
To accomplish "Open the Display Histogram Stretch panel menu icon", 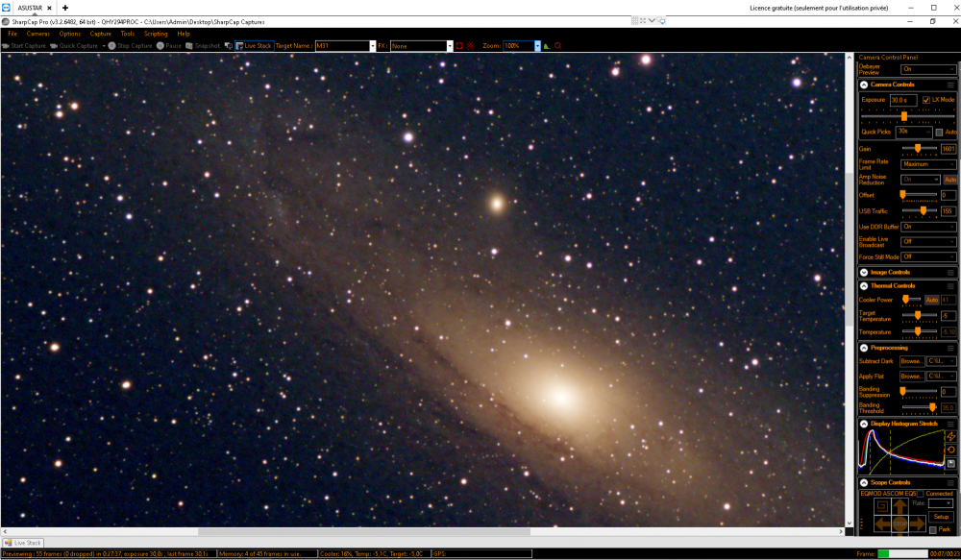I will (x=950, y=424).
